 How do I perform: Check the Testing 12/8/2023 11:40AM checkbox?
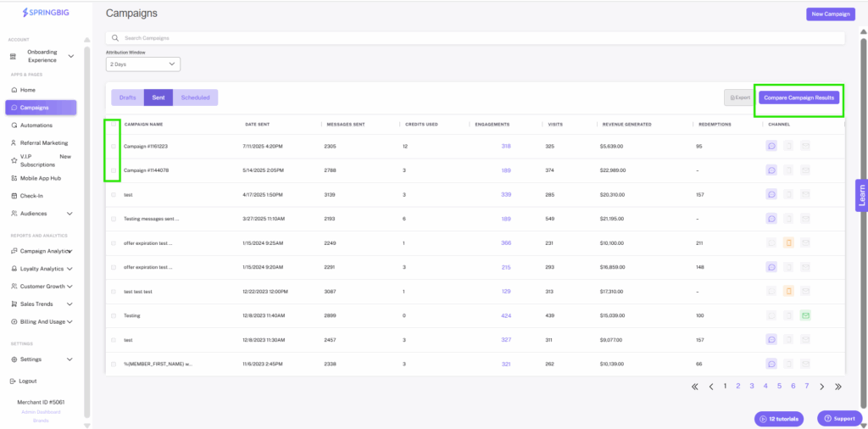pyautogui.click(x=114, y=315)
